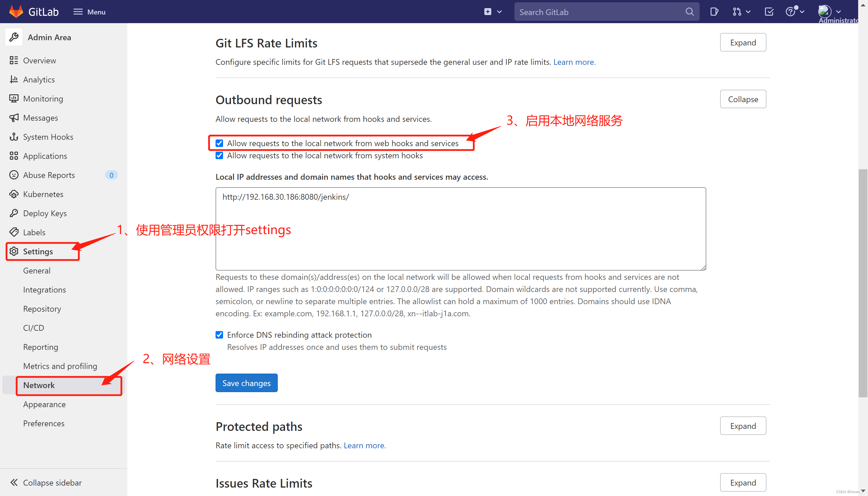Open Protected paths Learn more link
Viewport: 868px width, 496px height.
364,445
